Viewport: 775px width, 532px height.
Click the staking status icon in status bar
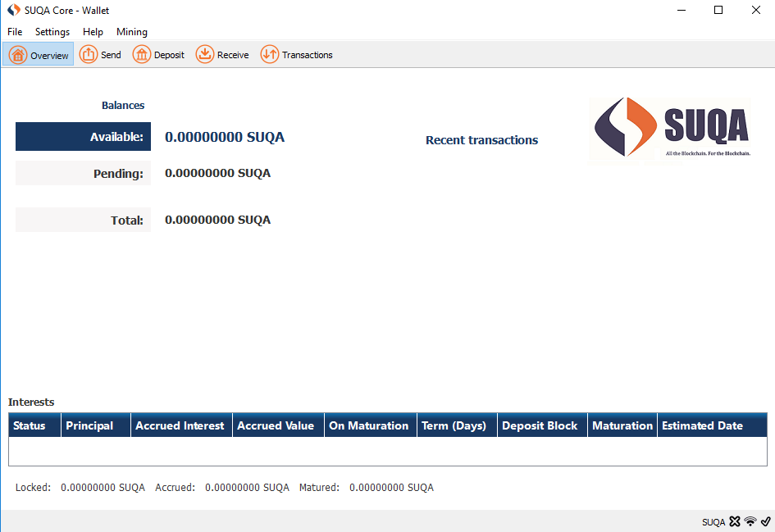point(734,521)
